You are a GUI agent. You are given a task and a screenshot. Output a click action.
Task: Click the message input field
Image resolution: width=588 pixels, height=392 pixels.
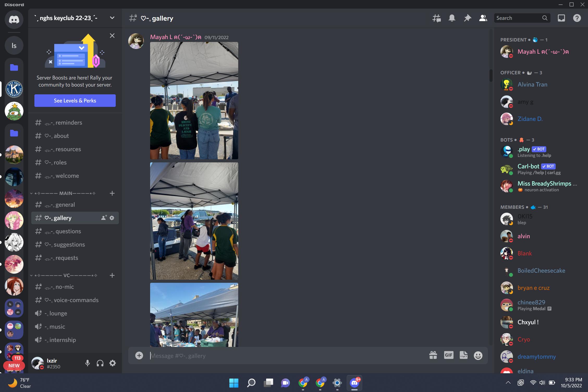coord(287,356)
